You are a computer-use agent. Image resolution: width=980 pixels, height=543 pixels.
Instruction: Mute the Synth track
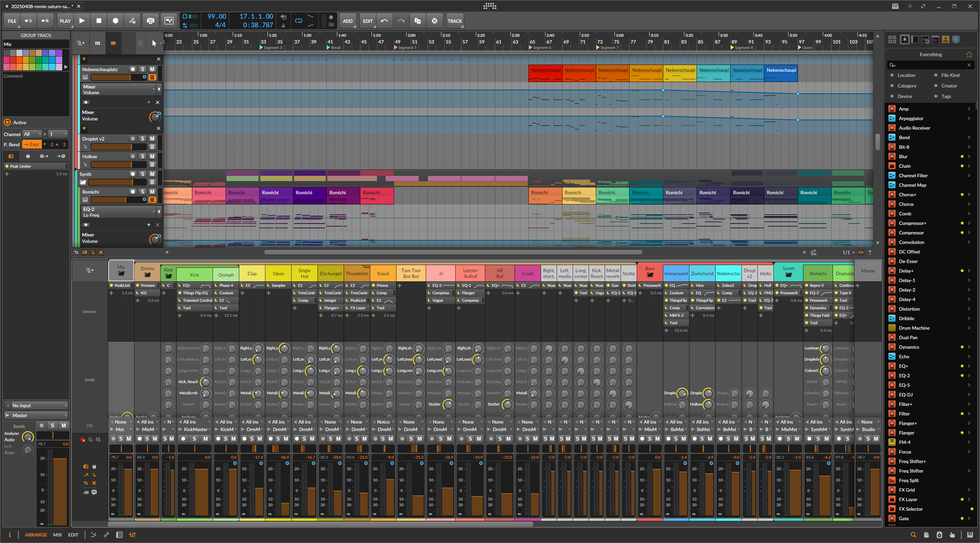point(152,174)
